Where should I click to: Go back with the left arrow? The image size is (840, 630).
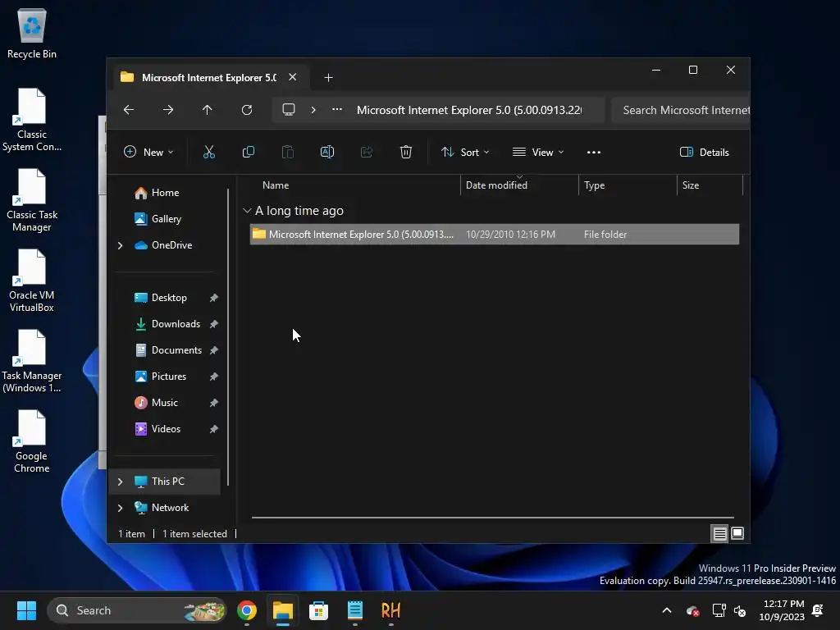pyautogui.click(x=129, y=110)
